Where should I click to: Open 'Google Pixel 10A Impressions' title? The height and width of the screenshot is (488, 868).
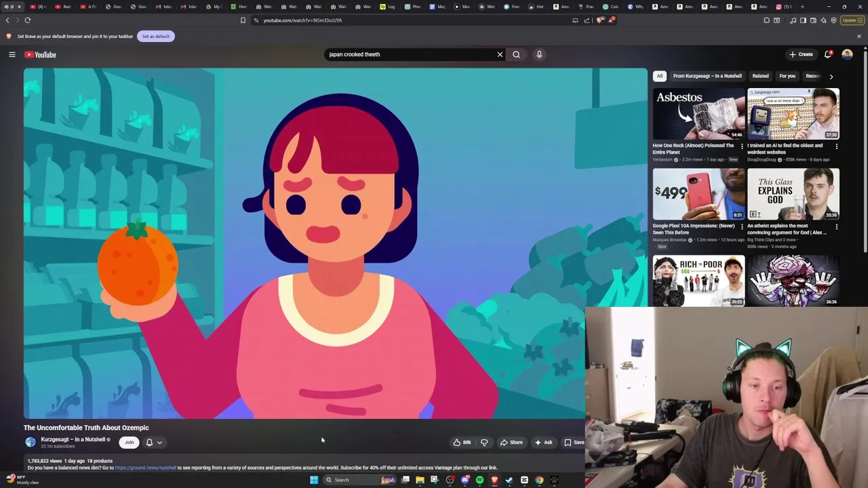click(693, 229)
